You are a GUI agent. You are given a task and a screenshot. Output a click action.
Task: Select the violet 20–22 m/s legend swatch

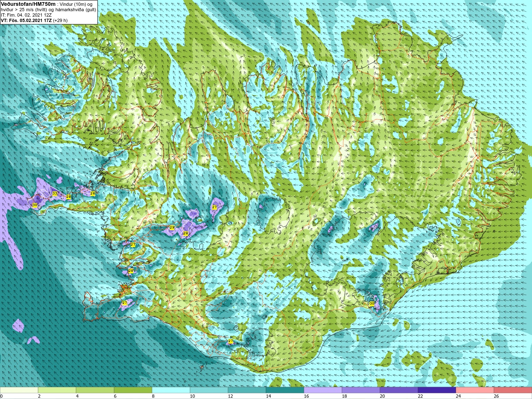click(399, 390)
